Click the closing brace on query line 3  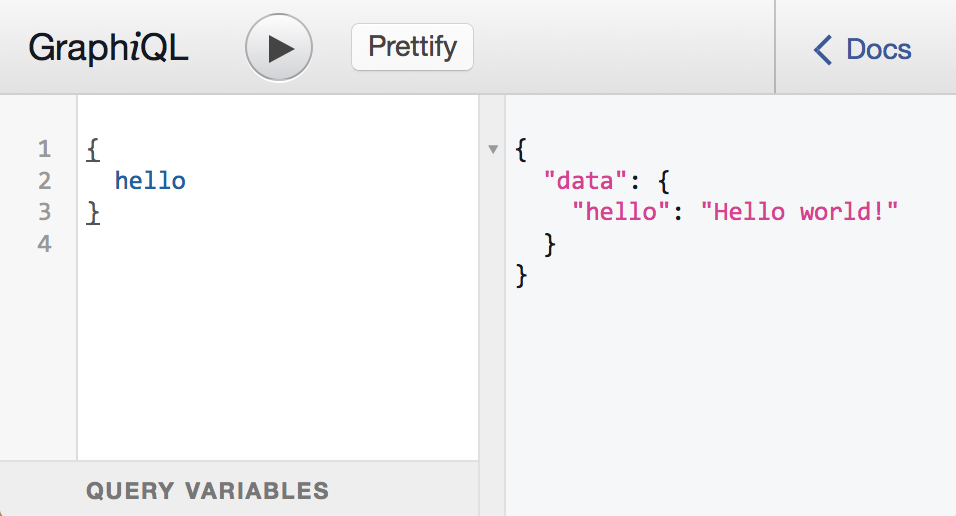(93, 212)
